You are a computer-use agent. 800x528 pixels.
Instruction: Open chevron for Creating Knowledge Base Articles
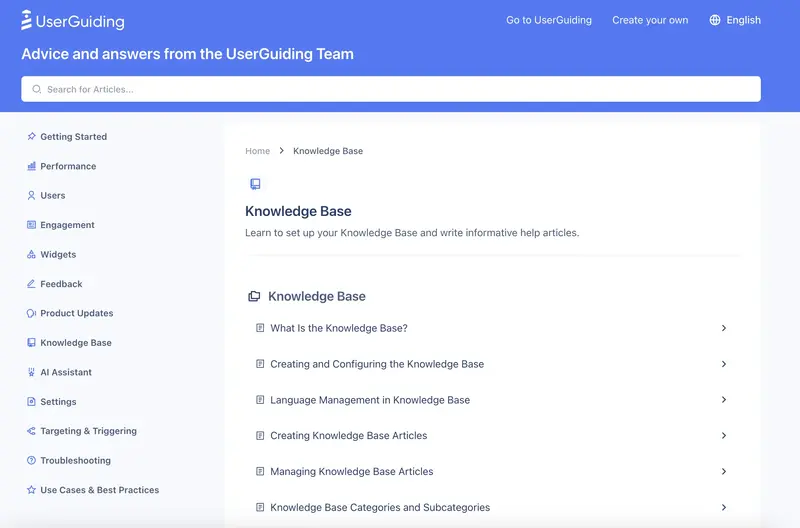723,435
